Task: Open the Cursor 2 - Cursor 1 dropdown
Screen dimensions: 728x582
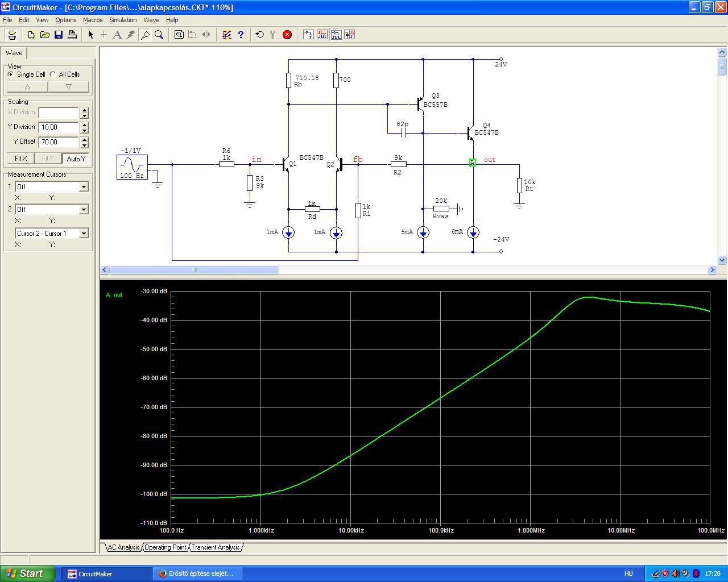Action: tap(84, 234)
